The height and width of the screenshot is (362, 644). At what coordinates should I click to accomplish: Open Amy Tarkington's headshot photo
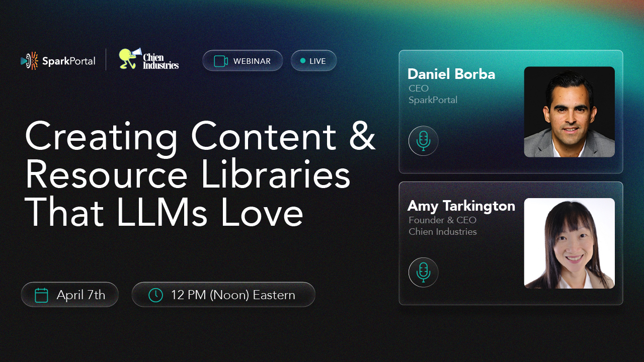[x=570, y=243]
